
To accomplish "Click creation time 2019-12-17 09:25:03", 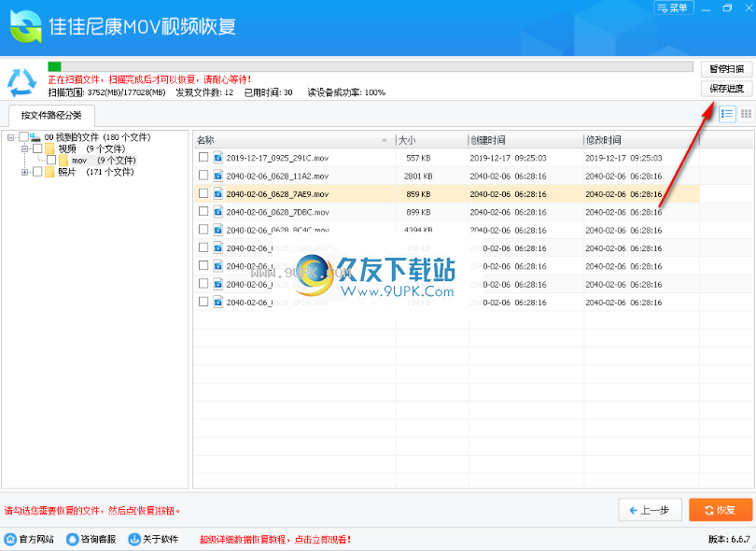I will pyautogui.click(x=508, y=158).
